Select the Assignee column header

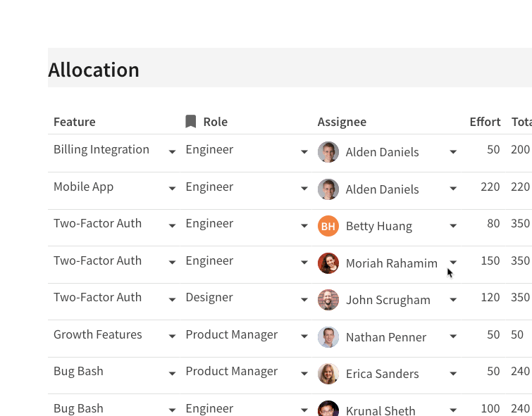click(x=342, y=122)
